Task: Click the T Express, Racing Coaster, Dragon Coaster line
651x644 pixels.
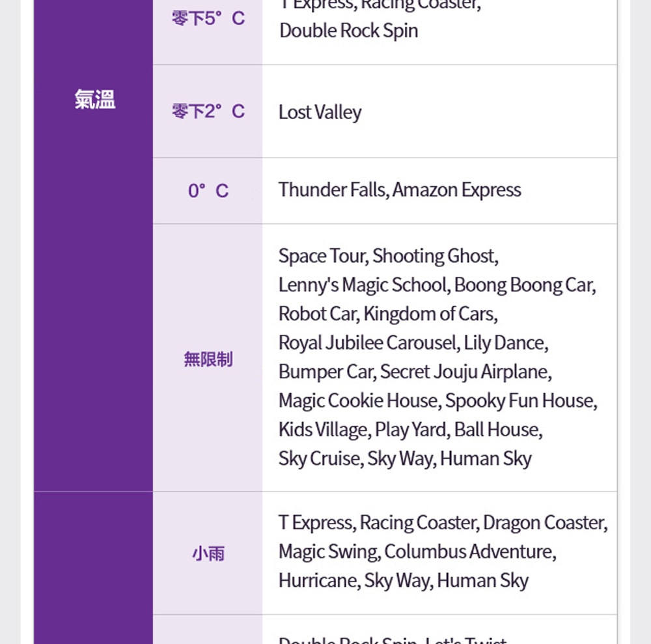Action: pyautogui.click(x=443, y=523)
